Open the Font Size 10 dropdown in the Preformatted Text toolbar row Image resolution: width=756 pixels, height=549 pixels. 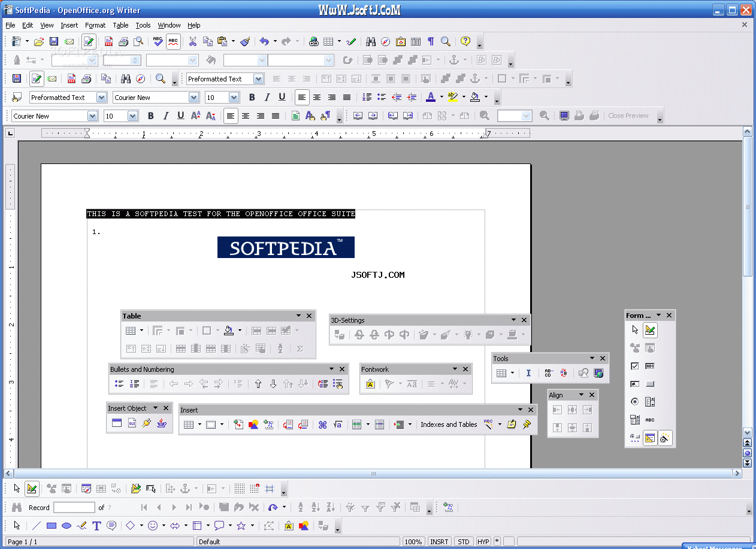[x=234, y=98]
